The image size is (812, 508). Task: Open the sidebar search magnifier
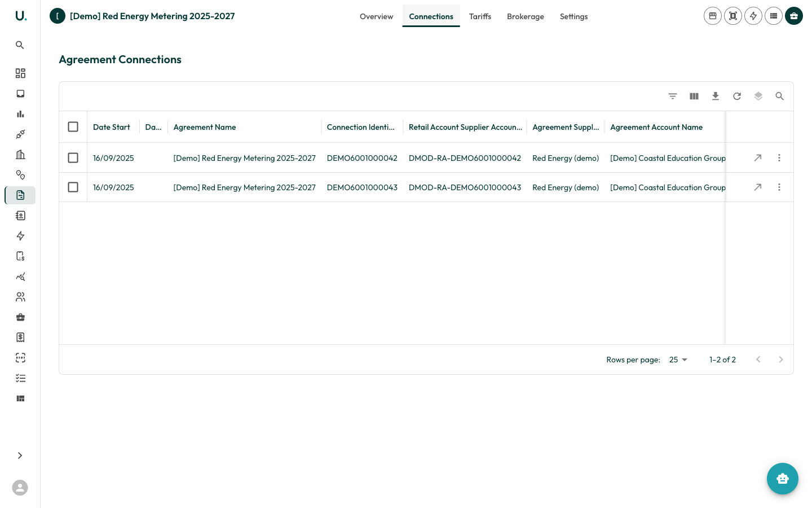20,45
